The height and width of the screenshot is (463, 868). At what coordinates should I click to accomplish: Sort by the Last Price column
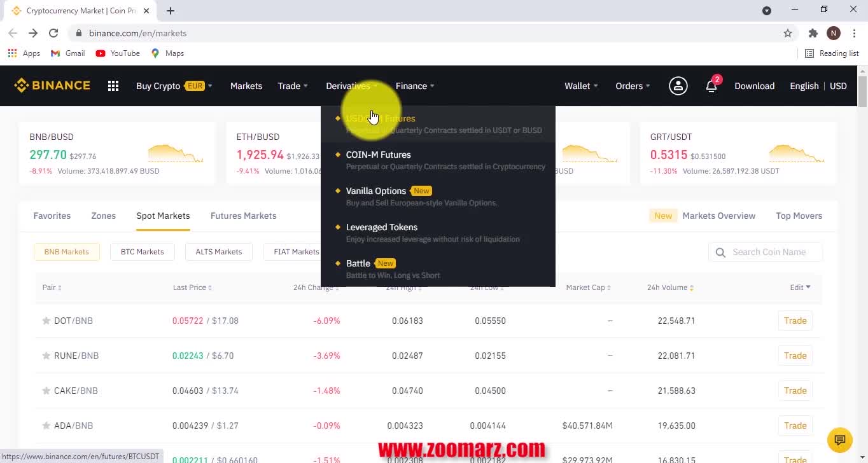click(x=192, y=287)
